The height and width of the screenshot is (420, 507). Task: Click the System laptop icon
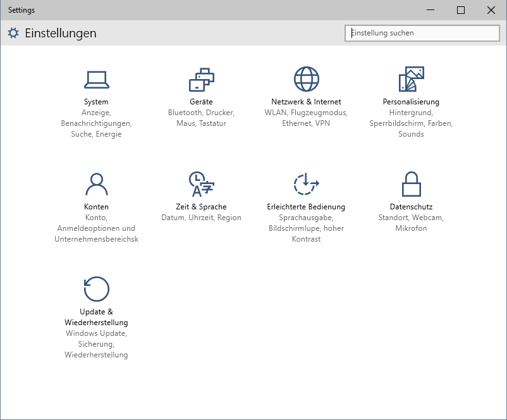pyautogui.click(x=96, y=79)
